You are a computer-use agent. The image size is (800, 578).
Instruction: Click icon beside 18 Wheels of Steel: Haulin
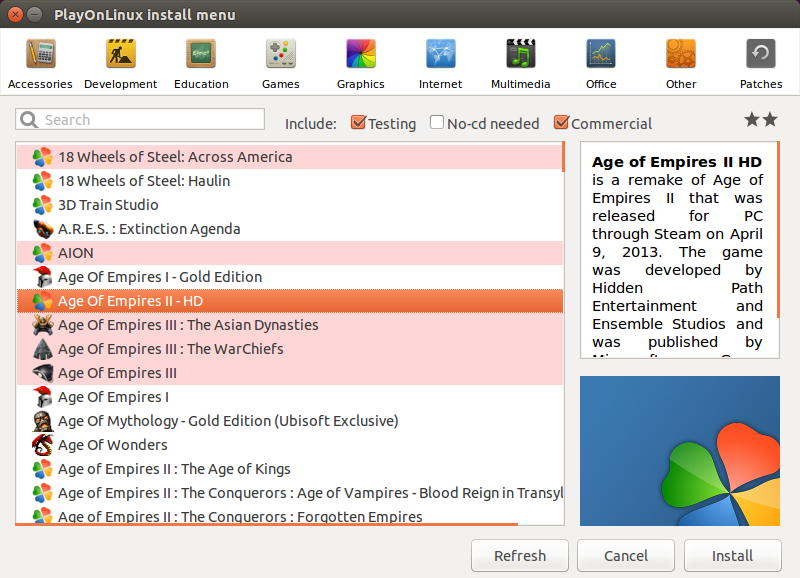42,181
